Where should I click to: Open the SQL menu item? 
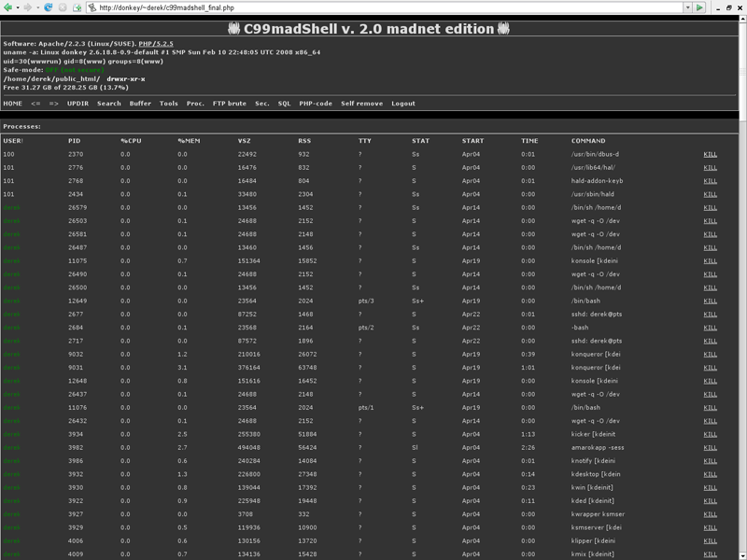coord(285,104)
